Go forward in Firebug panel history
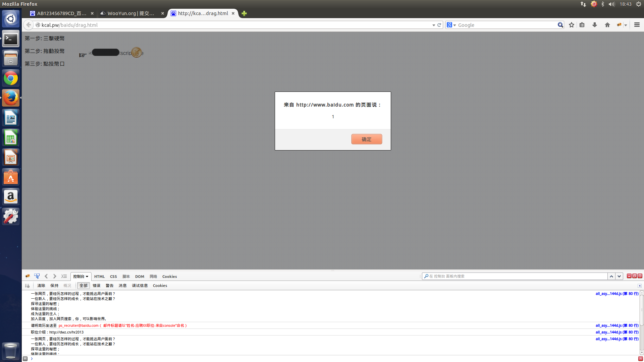 click(55, 276)
